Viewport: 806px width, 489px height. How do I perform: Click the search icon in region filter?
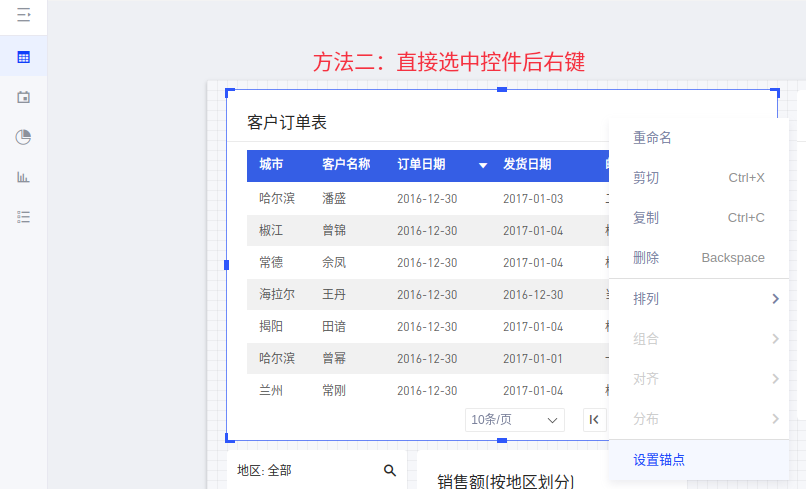(x=390, y=470)
